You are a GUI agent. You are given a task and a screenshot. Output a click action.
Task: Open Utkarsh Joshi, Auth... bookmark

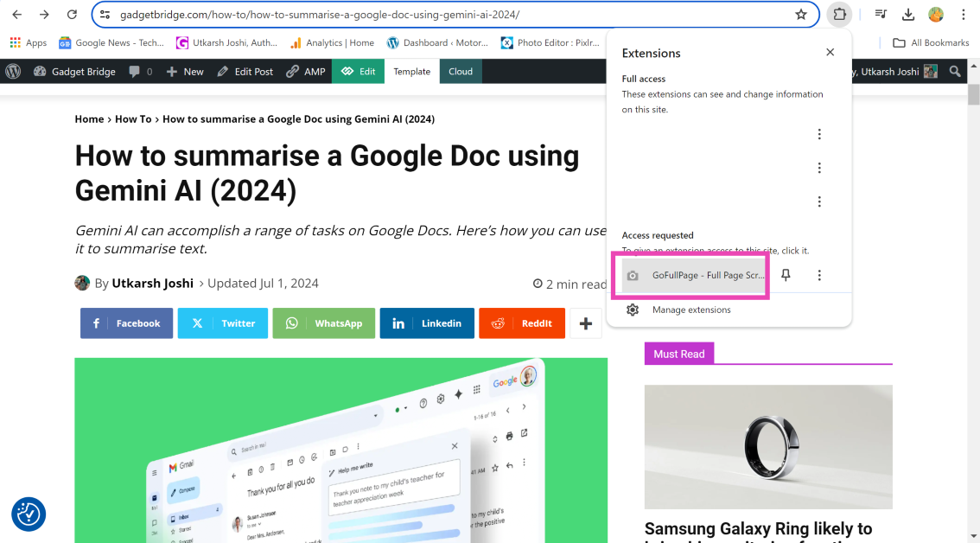(227, 42)
